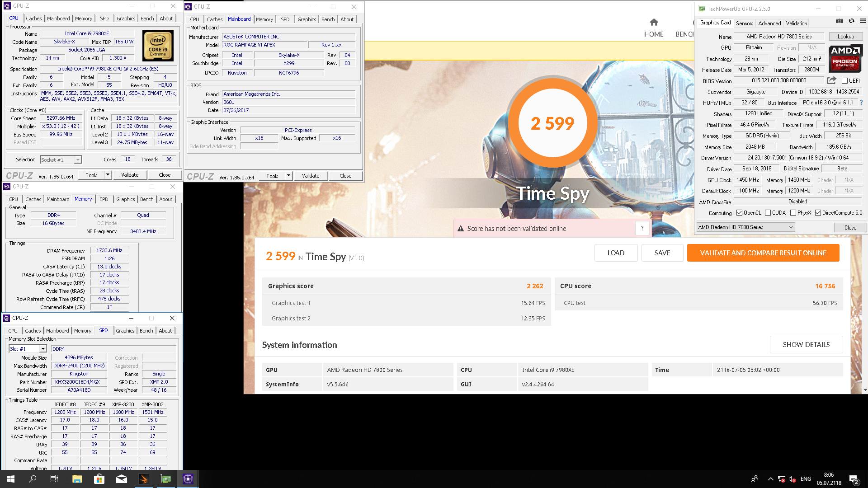Toggle the DirectCompute 5.0 checkbox

point(818,213)
